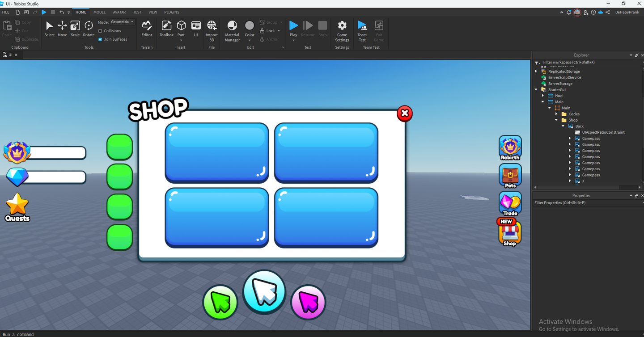Select the Move tool
644x337 pixels.
click(x=62, y=29)
